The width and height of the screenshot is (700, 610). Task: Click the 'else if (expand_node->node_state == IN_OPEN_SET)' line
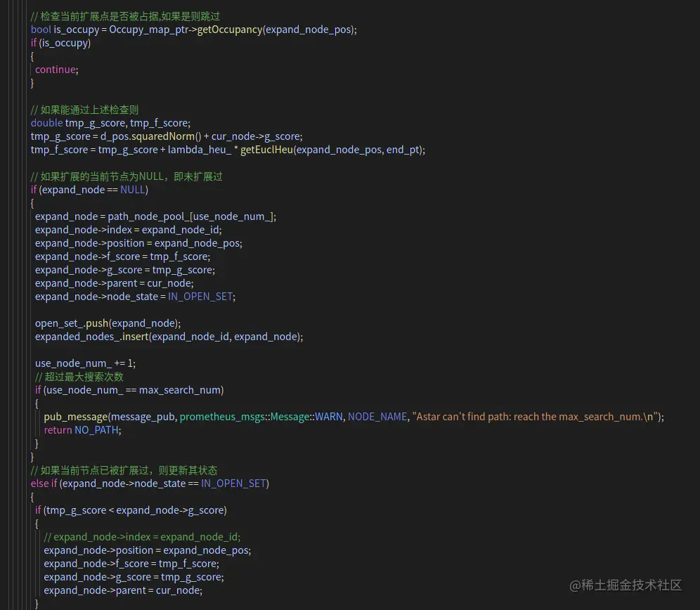(x=150, y=484)
